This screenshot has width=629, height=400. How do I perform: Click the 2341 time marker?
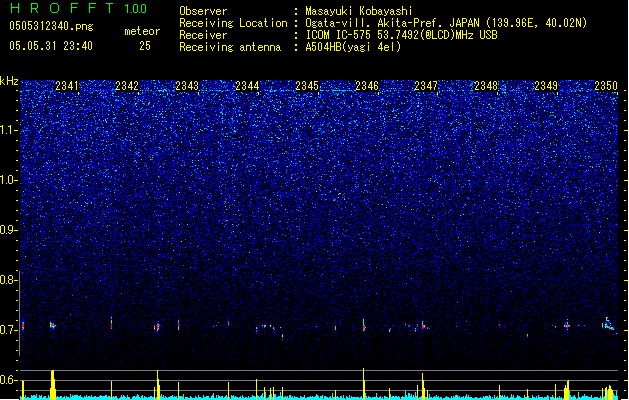(x=67, y=86)
